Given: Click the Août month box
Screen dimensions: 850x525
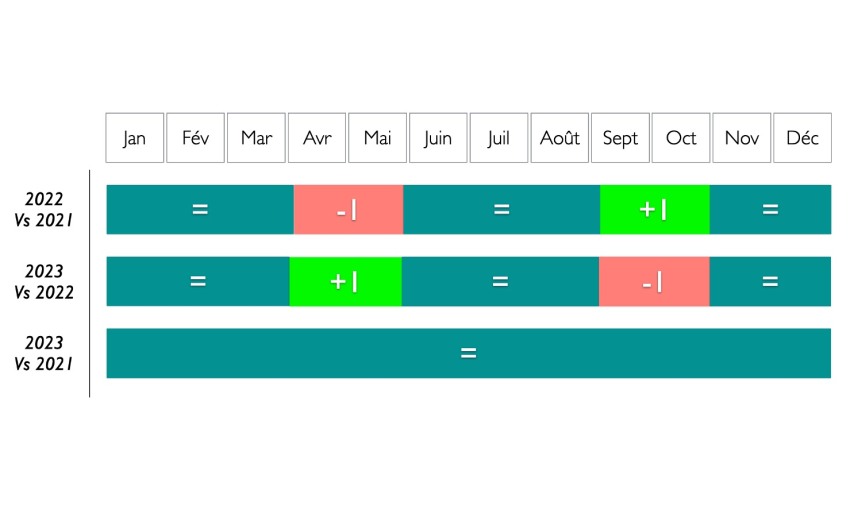Looking at the screenshot, I should point(559,138).
